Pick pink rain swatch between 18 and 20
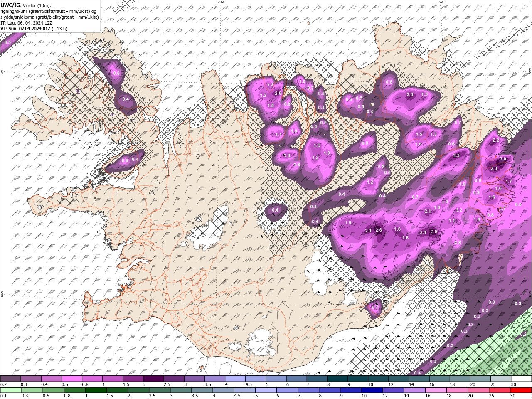 click(x=457, y=390)
